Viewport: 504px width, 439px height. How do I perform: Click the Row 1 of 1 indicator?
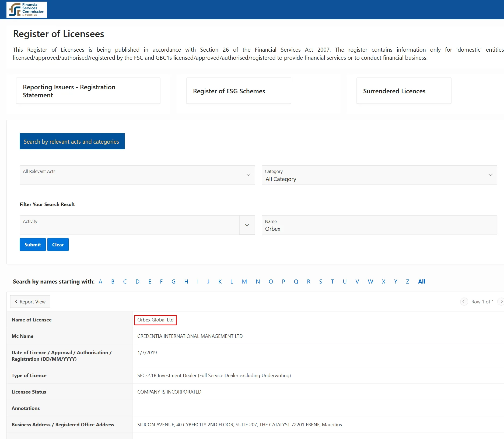(x=482, y=302)
